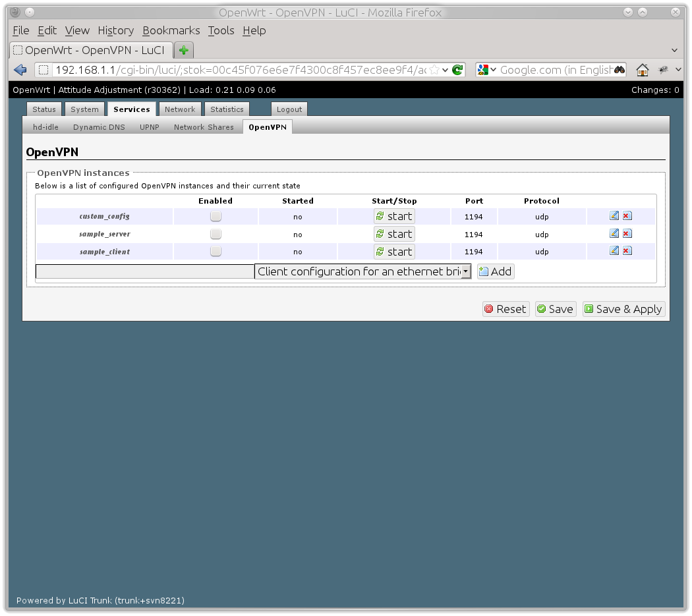Open the View menu
The image size is (692, 616).
point(77,30)
